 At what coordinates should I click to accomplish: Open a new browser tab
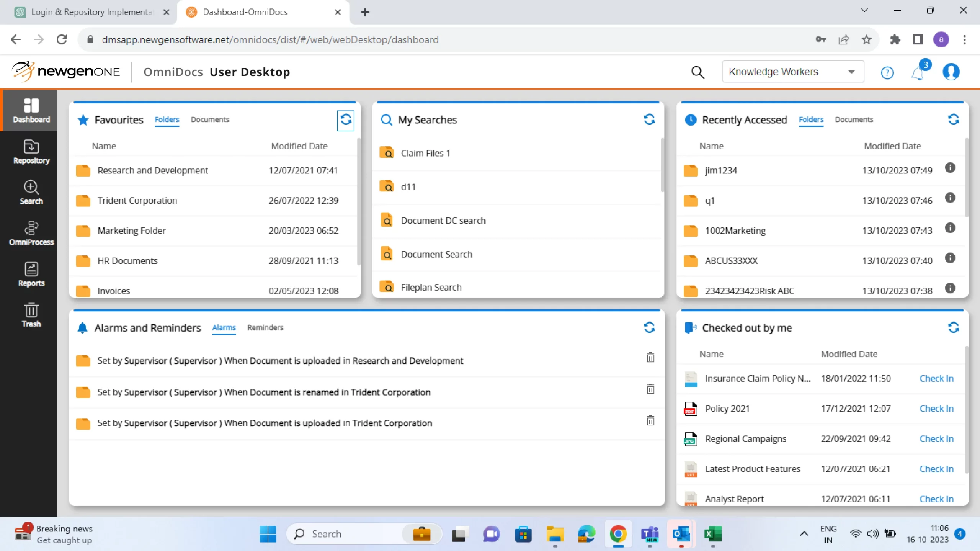pos(365,12)
